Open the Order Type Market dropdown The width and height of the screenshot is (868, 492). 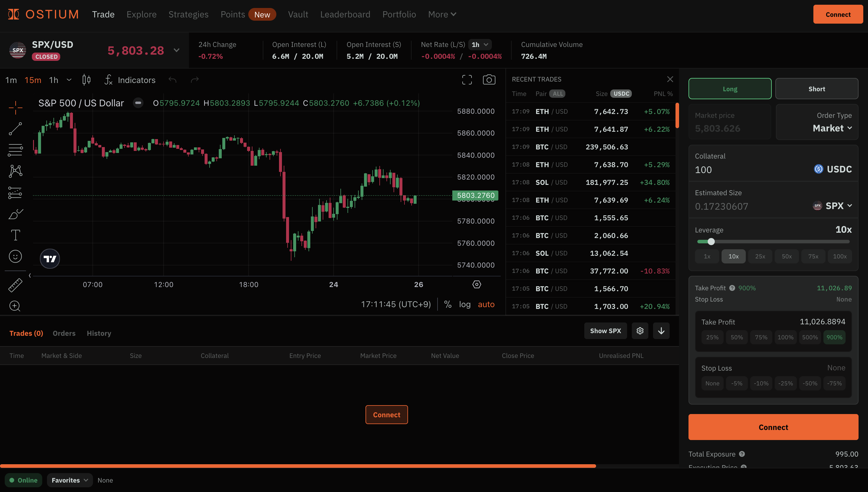832,128
